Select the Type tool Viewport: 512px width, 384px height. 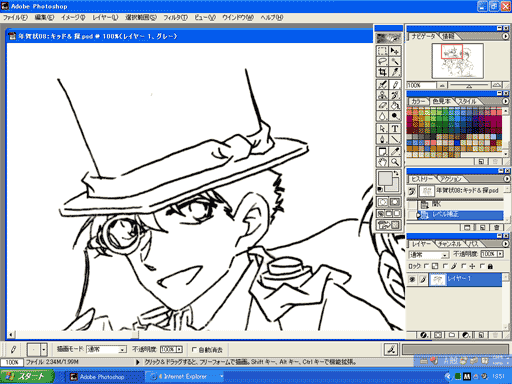tap(395, 129)
